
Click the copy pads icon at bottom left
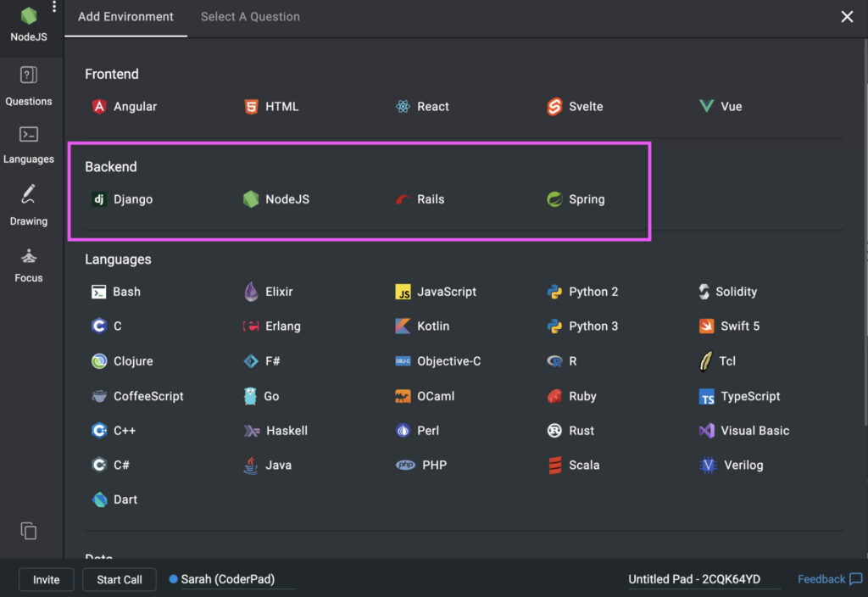point(29,531)
